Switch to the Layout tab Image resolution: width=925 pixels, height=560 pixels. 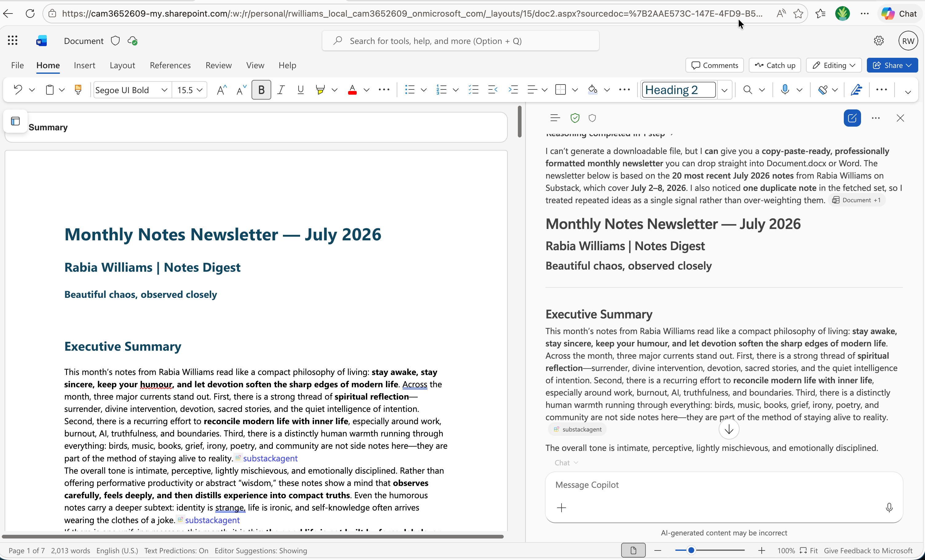122,65
